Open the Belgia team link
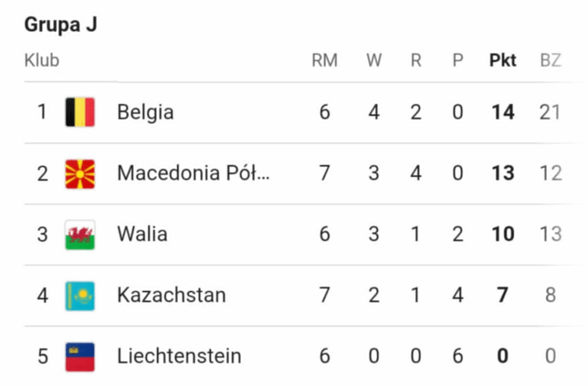 point(145,112)
